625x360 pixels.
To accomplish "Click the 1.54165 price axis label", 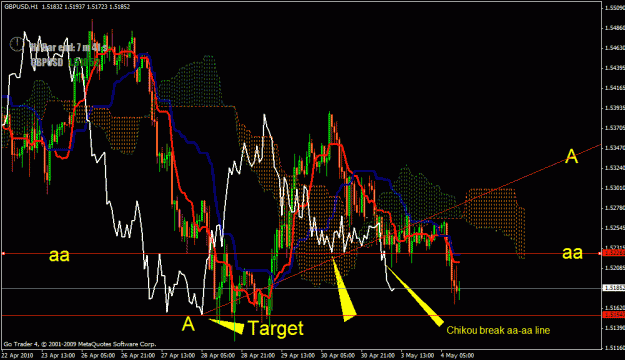I will tap(615, 88).
